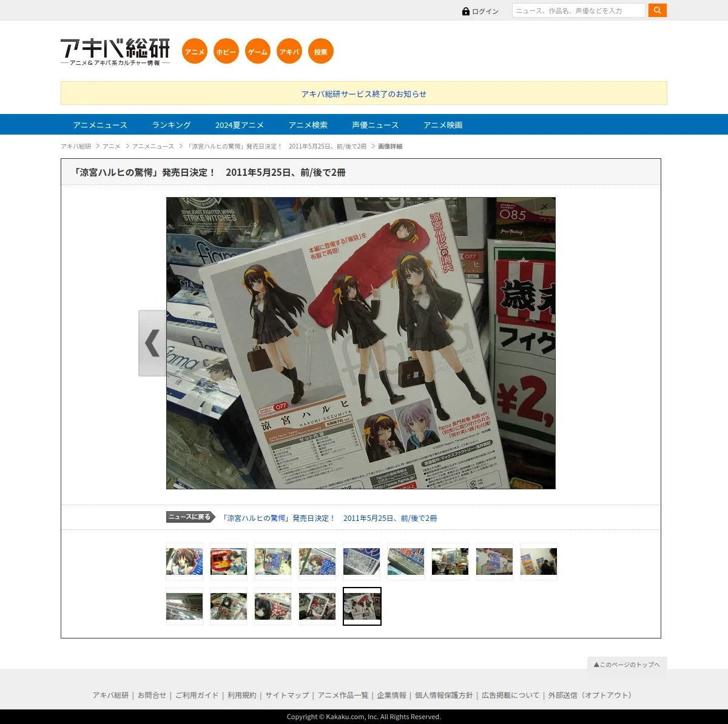This screenshot has width=728, height=724.
Task: Select アニメニュース in the blue nav bar
Action: (x=100, y=125)
